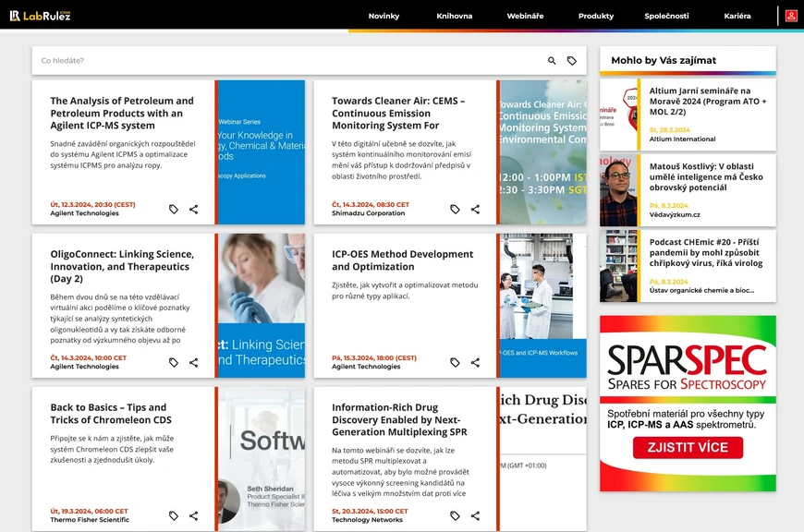
Task: Click Chromeleon Seth Sheridan thumbnail
Action: 261,459
